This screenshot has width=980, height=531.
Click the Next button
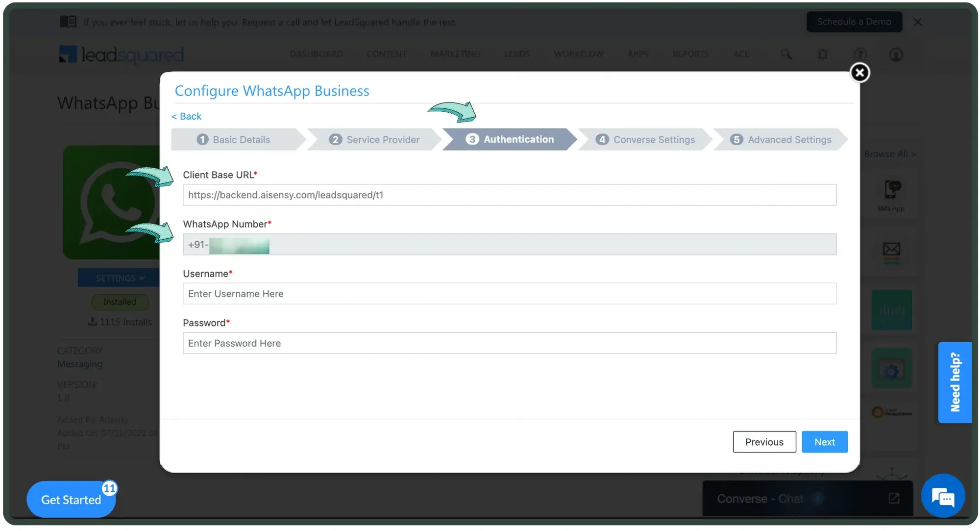point(825,442)
